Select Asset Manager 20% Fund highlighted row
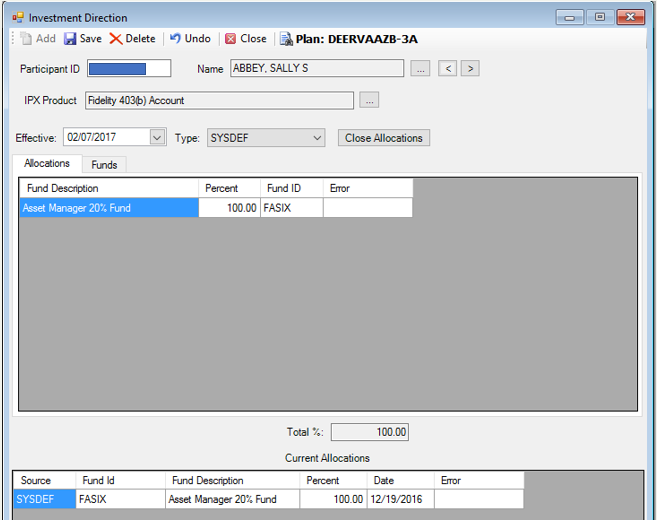Screen dimensions: 657x520 [x=109, y=208]
